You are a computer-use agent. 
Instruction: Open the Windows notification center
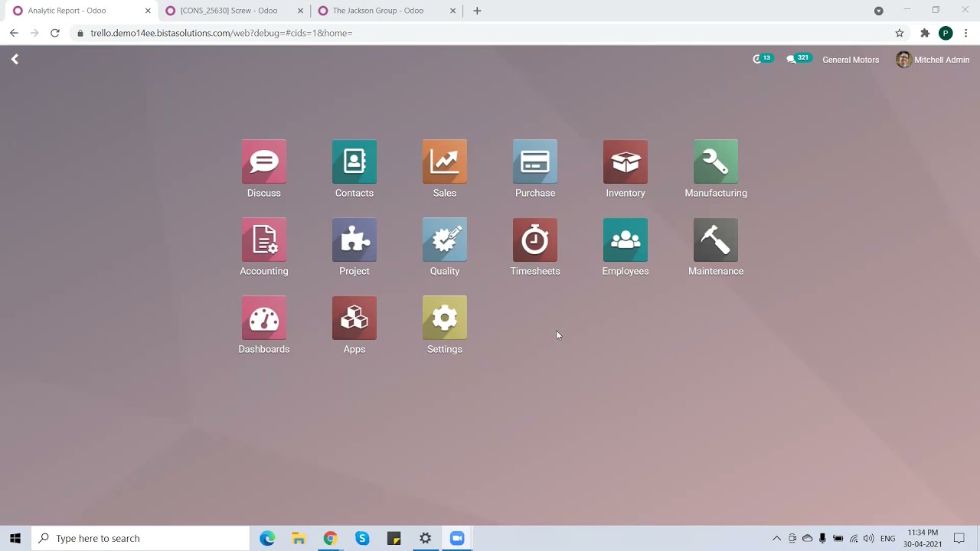click(x=959, y=539)
